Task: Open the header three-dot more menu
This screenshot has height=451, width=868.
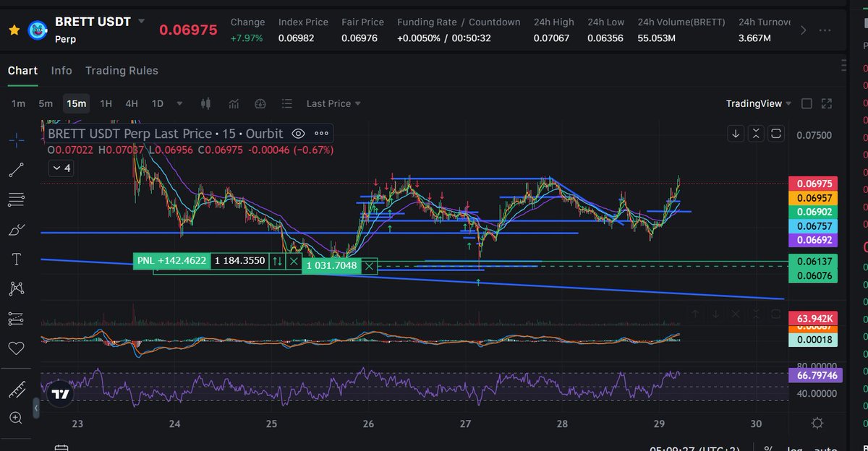Action: tap(825, 30)
